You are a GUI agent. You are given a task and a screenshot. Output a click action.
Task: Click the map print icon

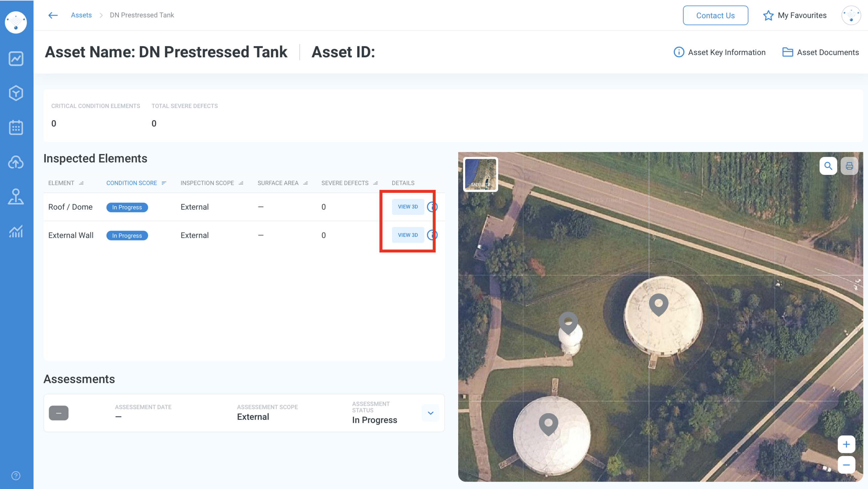tap(849, 166)
